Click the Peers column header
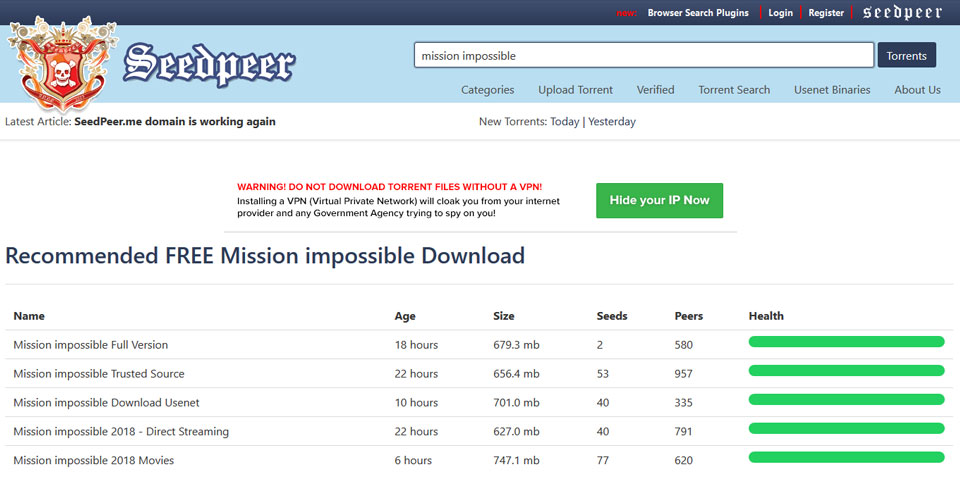960x480 pixels. tap(689, 317)
